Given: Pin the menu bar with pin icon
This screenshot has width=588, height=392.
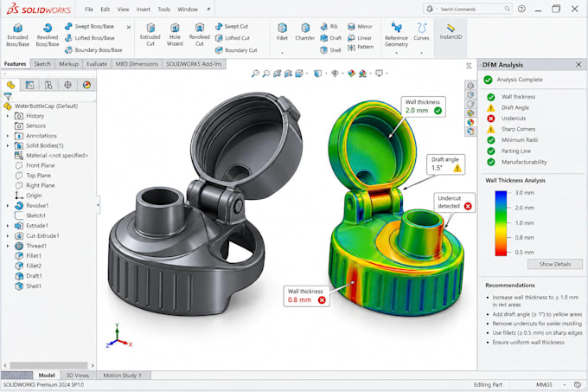Looking at the screenshot, I should coord(208,9).
